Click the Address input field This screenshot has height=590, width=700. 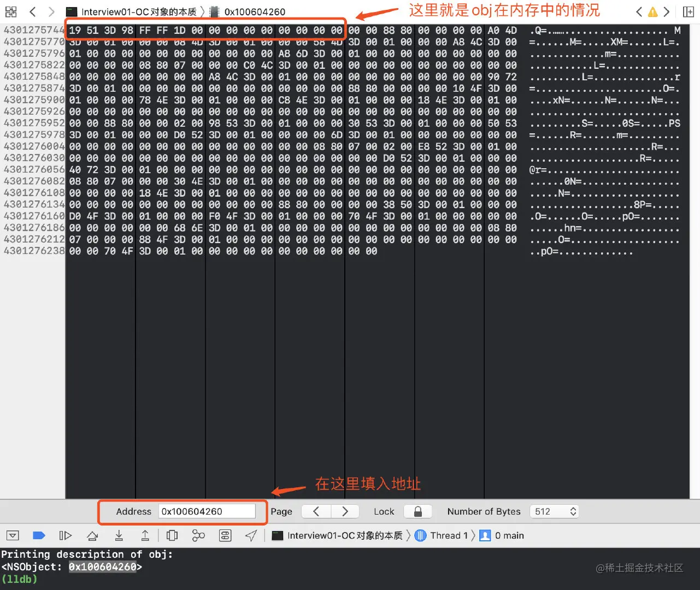pos(207,511)
